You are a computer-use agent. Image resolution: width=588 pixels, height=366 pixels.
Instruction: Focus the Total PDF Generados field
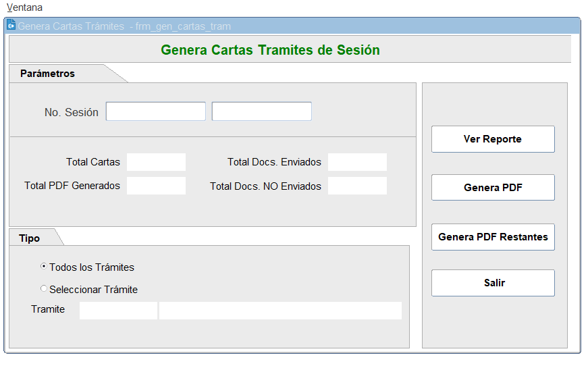[156, 186]
